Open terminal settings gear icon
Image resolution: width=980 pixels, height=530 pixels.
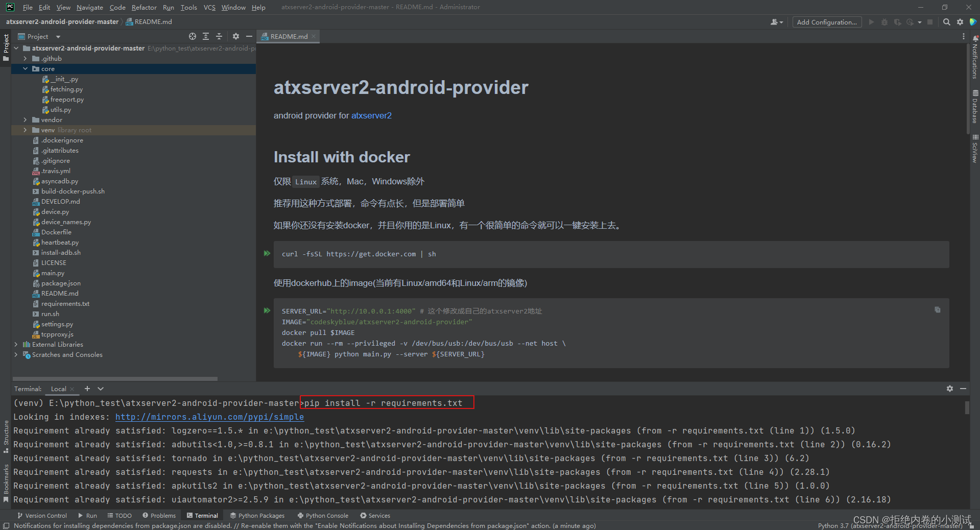click(950, 389)
